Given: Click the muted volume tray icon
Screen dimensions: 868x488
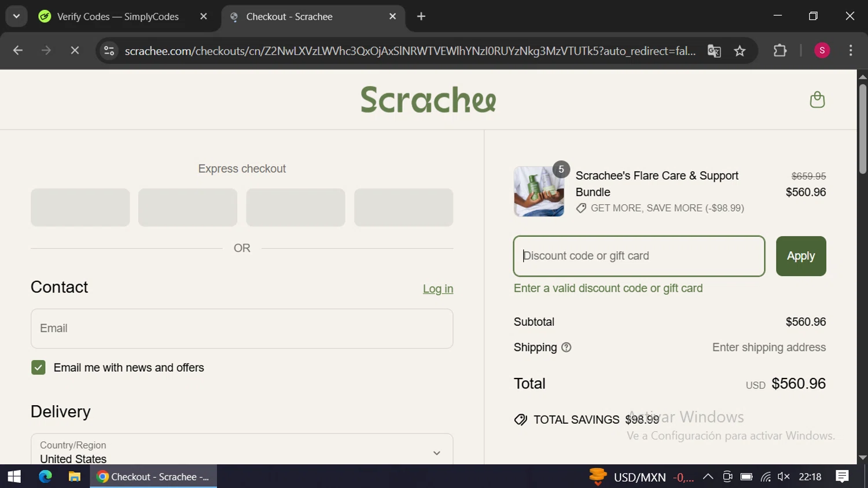Looking at the screenshot, I should (784, 476).
